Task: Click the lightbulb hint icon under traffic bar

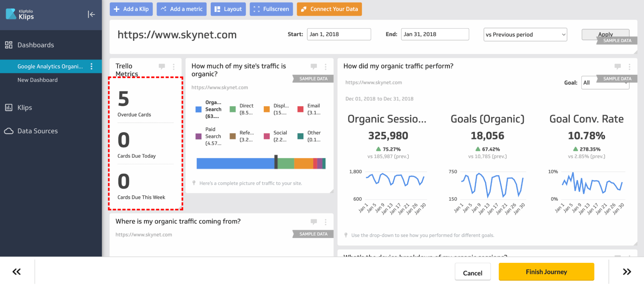Action: pos(194,183)
